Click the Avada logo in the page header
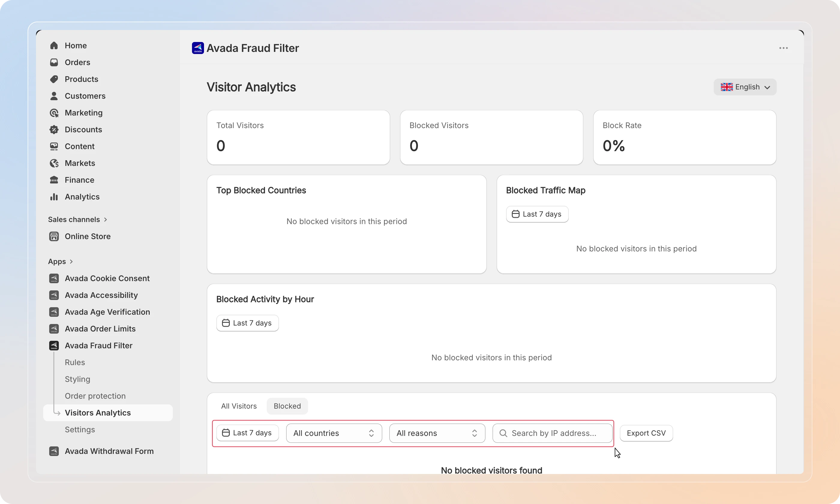Viewport: 840px width, 504px height. (x=198, y=48)
